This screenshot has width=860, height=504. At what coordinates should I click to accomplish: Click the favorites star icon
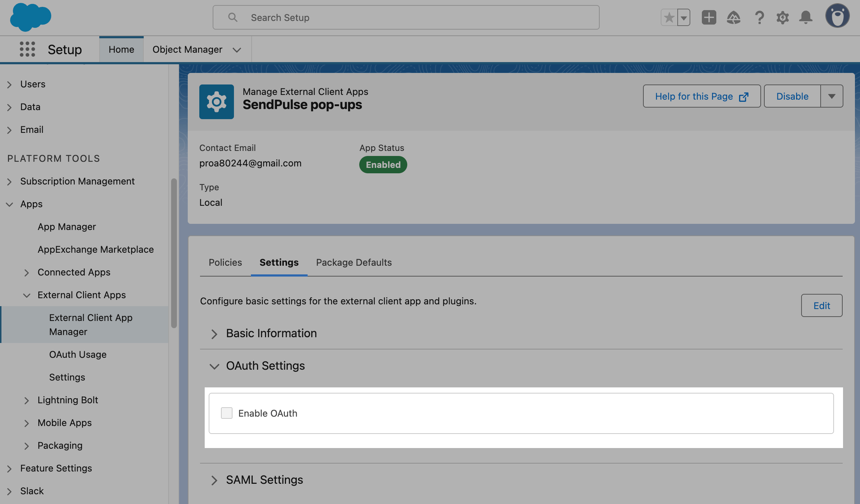pos(669,17)
